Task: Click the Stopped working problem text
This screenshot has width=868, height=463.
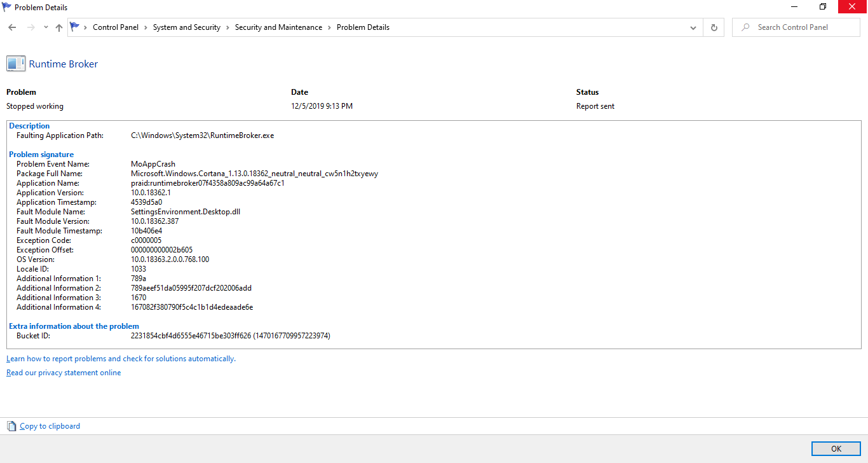Action: pyautogui.click(x=35, y=106)
